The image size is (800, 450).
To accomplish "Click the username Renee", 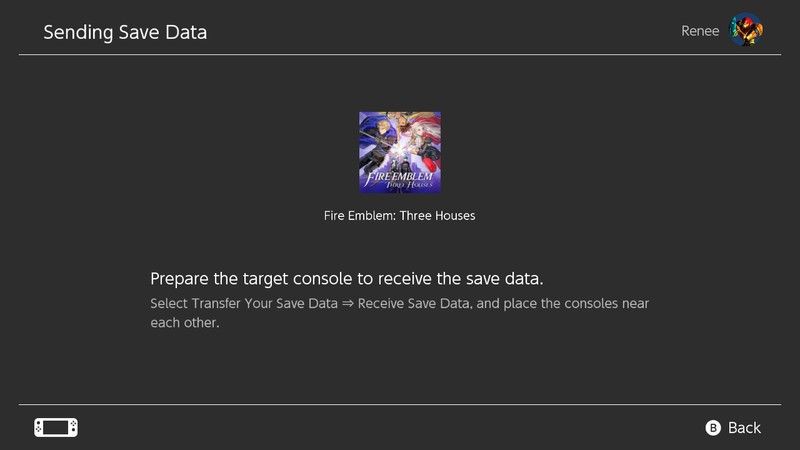I will pyautogui.click(x=700, y=31).
